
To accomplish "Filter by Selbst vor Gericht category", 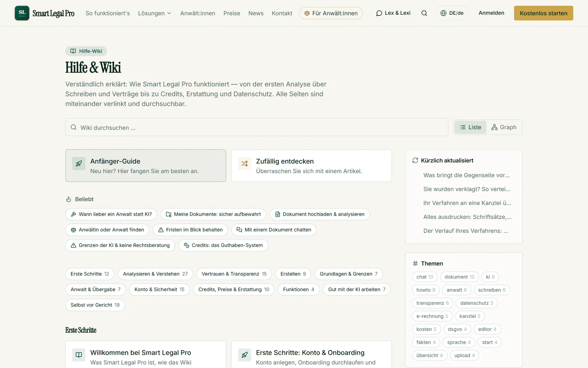I will (95, 305).
